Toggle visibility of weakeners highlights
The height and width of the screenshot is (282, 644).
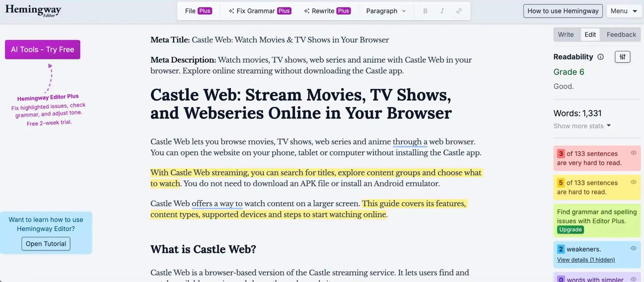(x=634, y=248)
